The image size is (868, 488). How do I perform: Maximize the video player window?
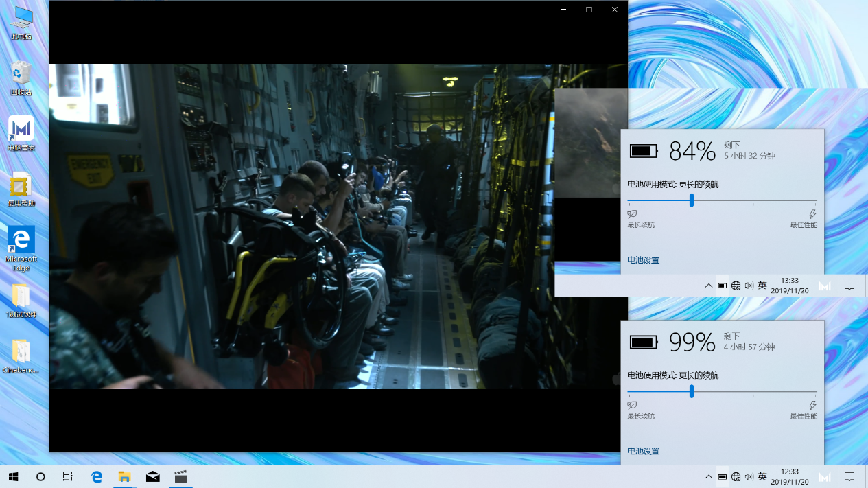[x=589, y=10]
